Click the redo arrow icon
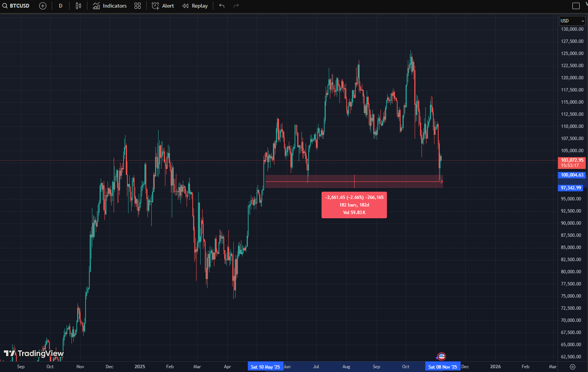Viewport: 588px width, 372px height. click(x=236, y=6)
